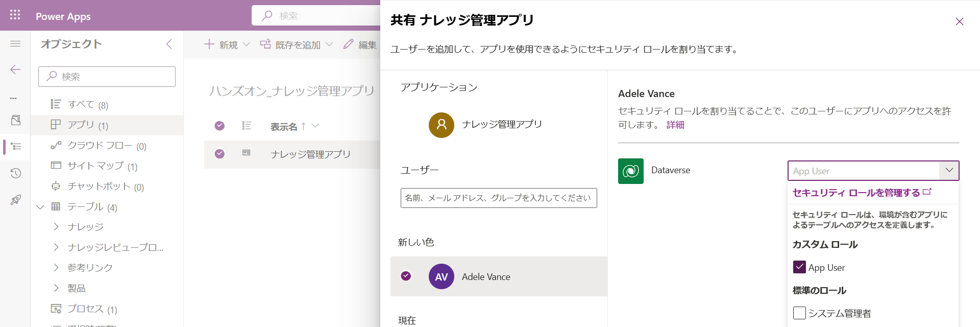Image resolution: width=980 pixels, height=327 pixels.
Task: Open the 詳細 learn more link
Action: pos(675,125)
